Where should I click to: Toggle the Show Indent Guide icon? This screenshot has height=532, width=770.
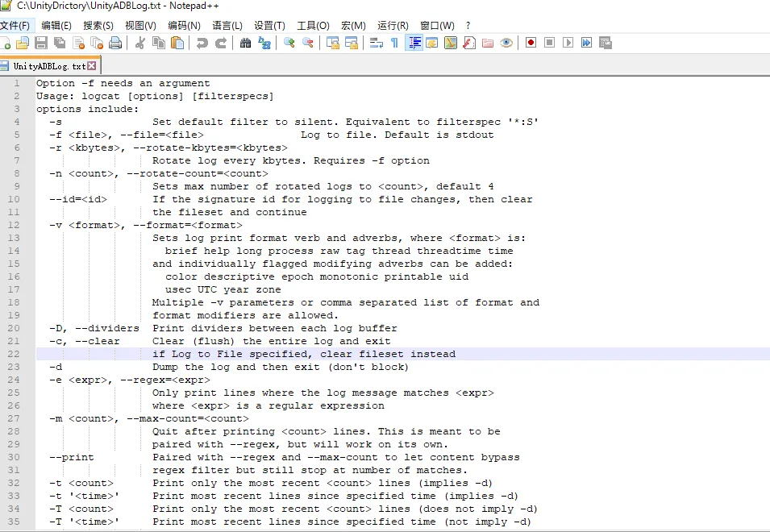click(414, 44)
